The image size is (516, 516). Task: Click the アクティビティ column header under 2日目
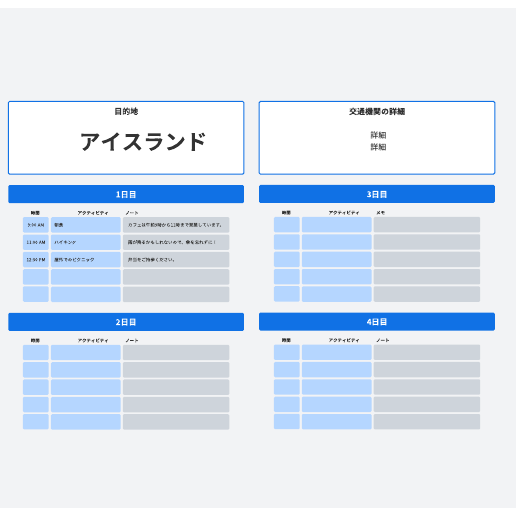(x=93, y=340)
